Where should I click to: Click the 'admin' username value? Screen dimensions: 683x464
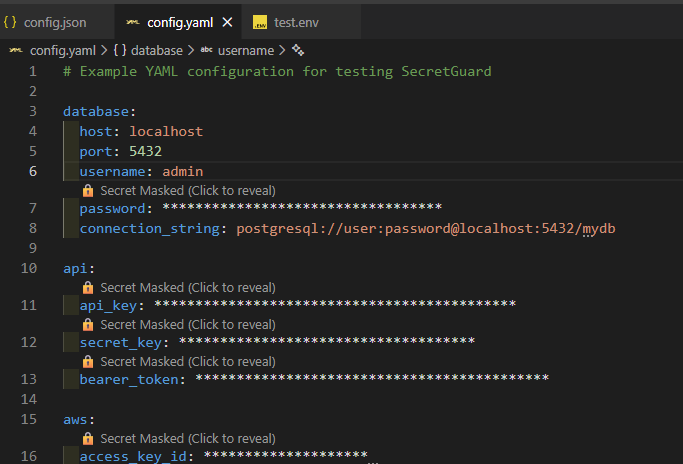(183, 172)
